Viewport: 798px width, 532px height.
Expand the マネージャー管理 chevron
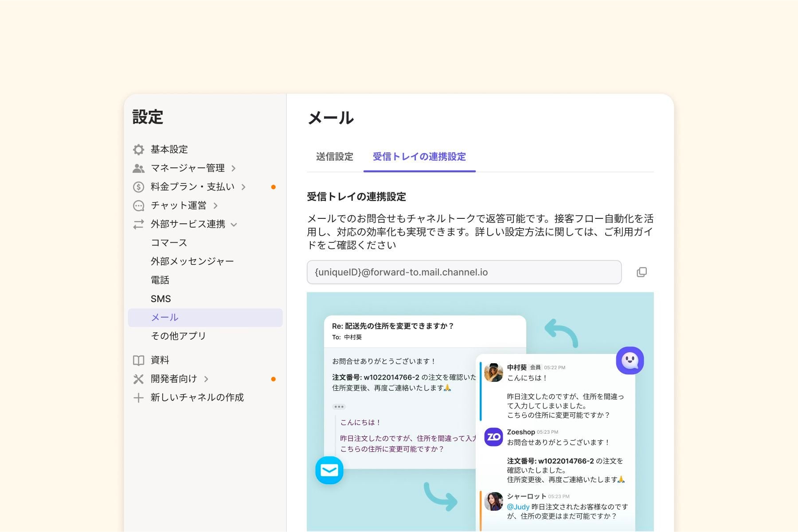233,168
